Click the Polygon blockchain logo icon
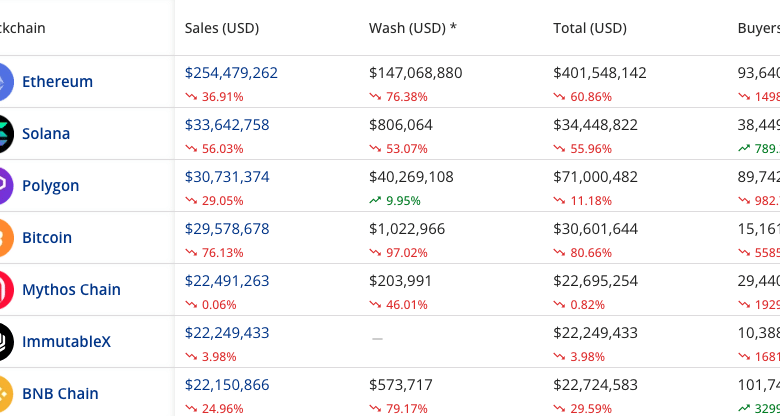 point(4,186)
